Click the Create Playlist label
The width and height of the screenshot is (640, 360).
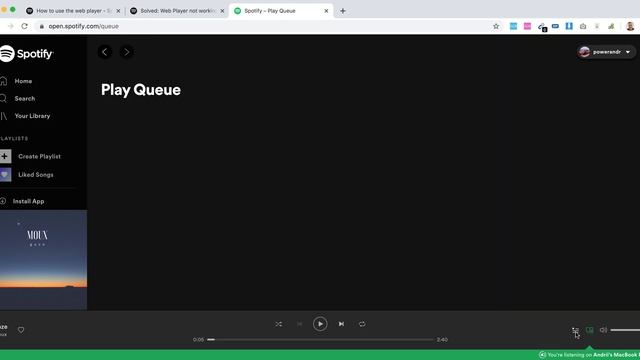39,156
